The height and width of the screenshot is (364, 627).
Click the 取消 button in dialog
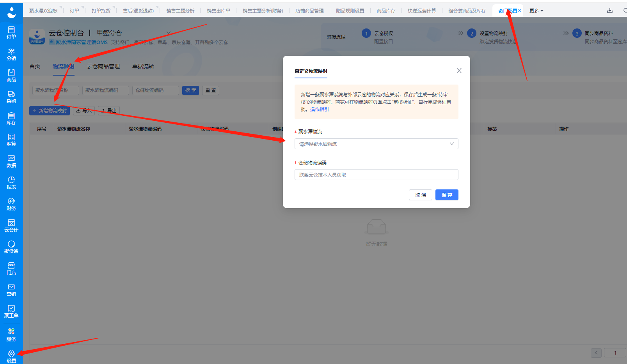(x=421, y=195)
